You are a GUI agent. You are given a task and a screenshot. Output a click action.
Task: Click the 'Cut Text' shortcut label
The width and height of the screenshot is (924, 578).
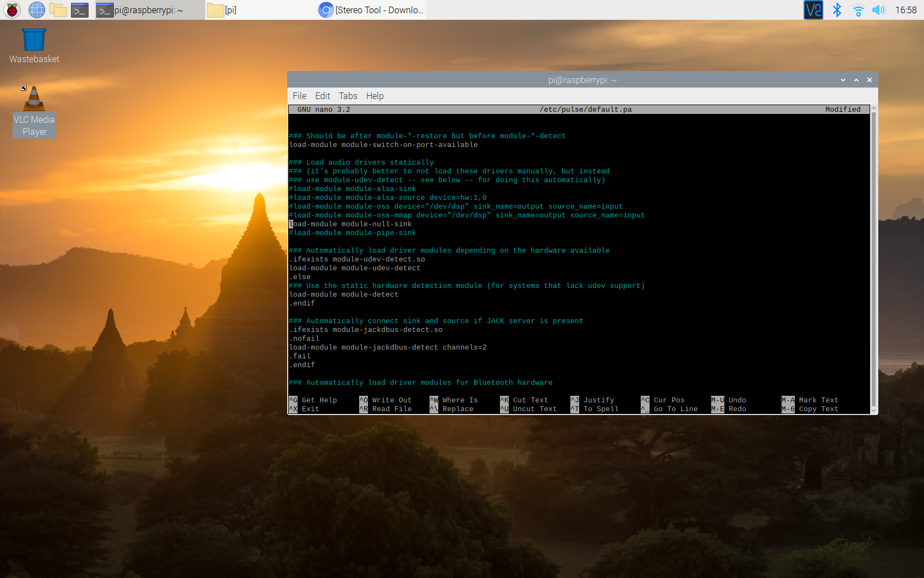(530, 400)
